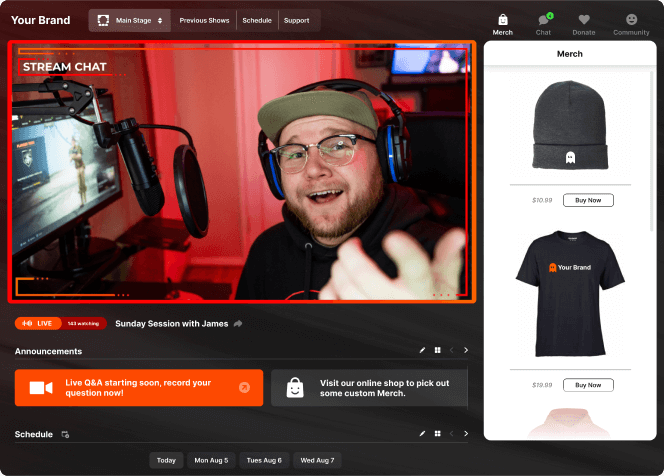Edit Announcements with the pencil icon
Screen dimensions: 664x476
tap(422, 351)
